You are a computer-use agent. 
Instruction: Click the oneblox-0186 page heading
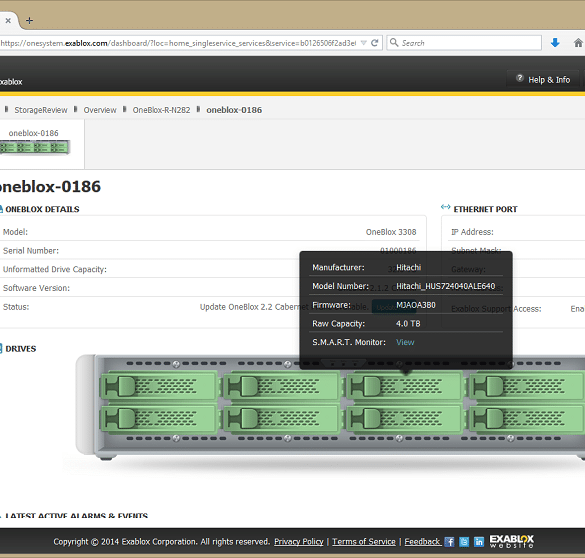(50, 186)
